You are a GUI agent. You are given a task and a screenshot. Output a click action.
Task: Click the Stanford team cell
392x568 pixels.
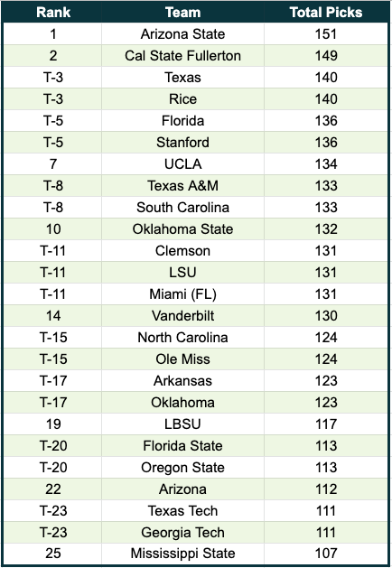pyautogui.click(x=182, y=143)
